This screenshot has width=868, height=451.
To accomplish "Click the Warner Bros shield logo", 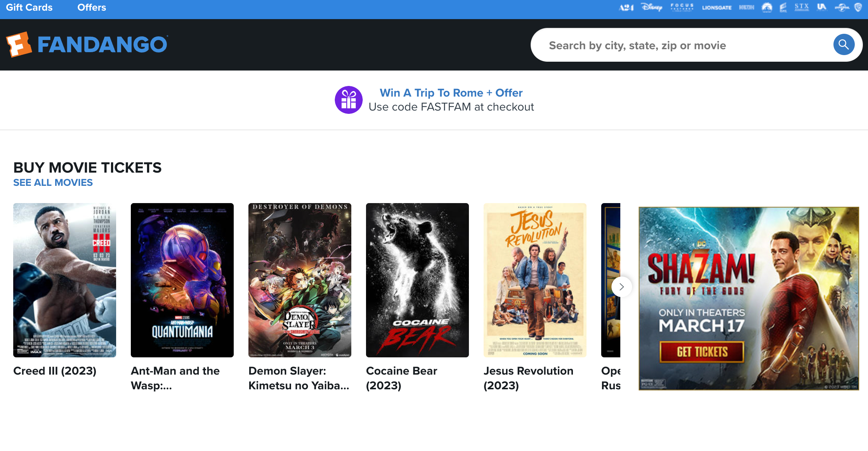I will click(858, 7).
